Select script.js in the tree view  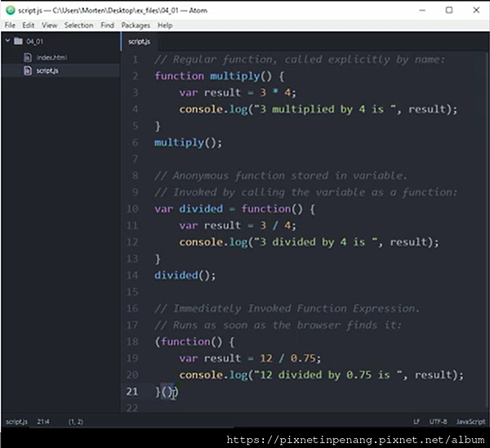tap(47, 71)
